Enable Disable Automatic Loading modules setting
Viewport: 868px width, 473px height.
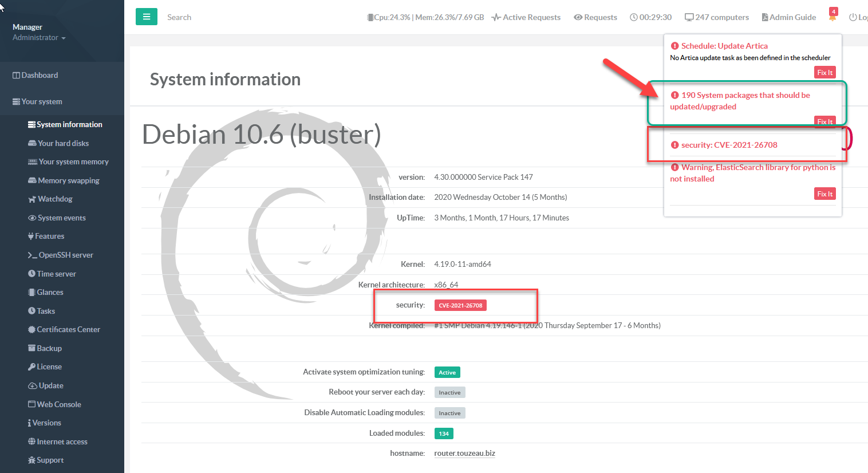pos(449,413)
